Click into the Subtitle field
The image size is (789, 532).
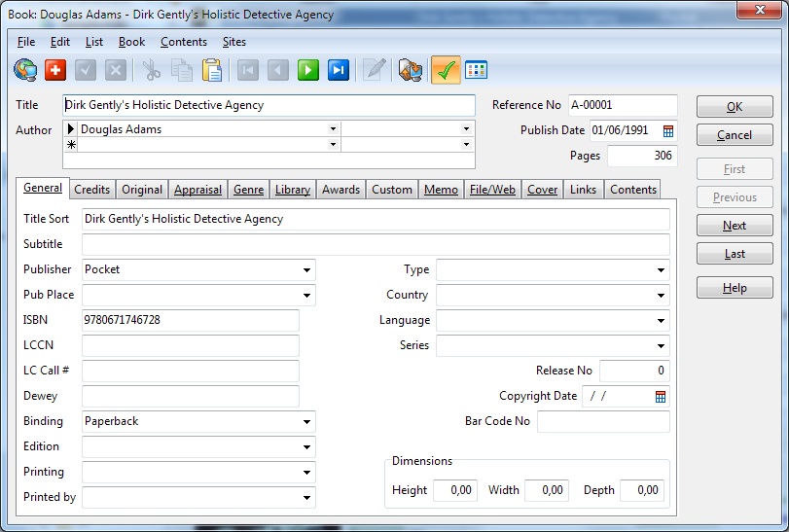(376, 244)
